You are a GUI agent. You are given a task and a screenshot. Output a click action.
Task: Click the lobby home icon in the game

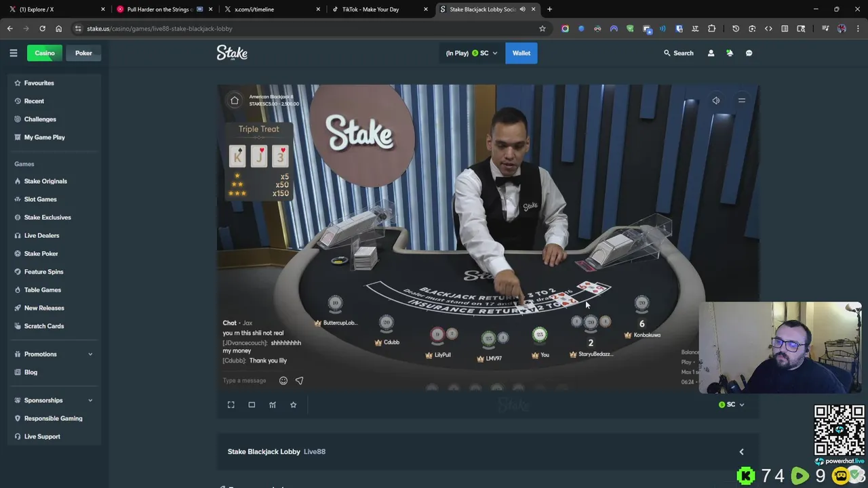[x=235, y=100]
